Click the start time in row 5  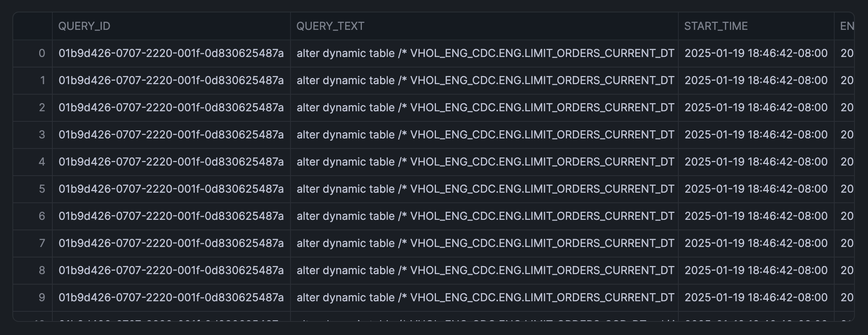[756, 189]
